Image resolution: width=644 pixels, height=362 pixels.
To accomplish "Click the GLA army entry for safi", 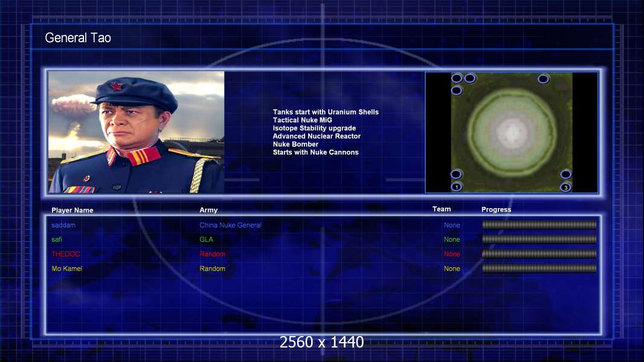I will tap(206, 240).
